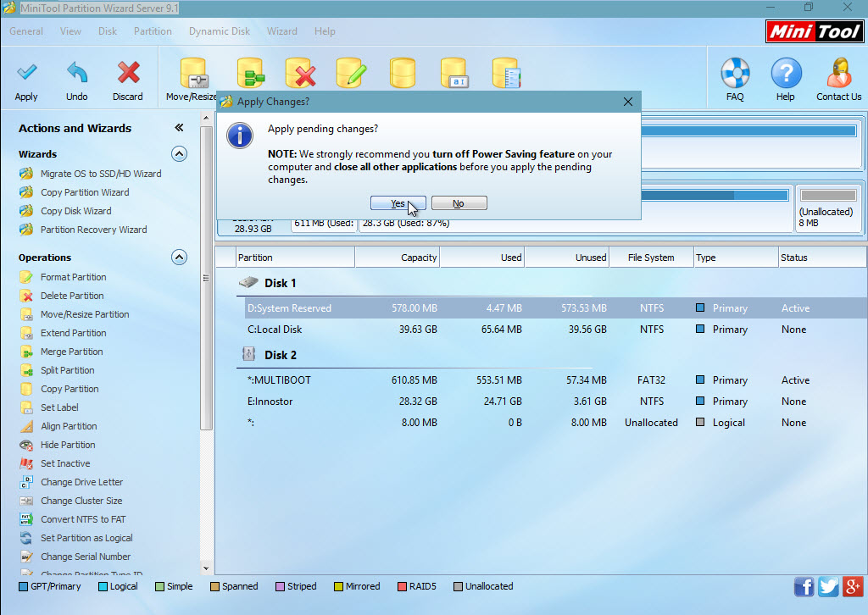Choose Split Partition operation

[x=67, y=370]
